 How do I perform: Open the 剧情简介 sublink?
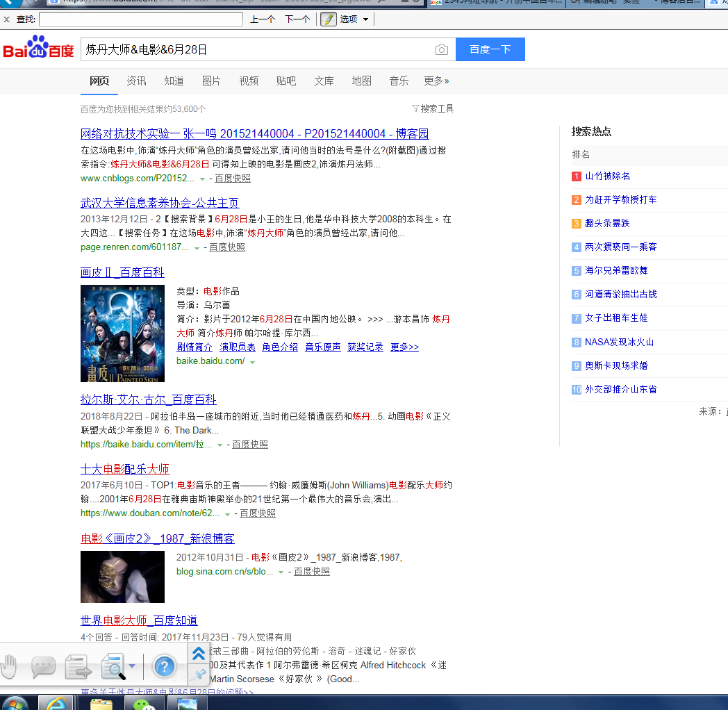pos(195,347)
